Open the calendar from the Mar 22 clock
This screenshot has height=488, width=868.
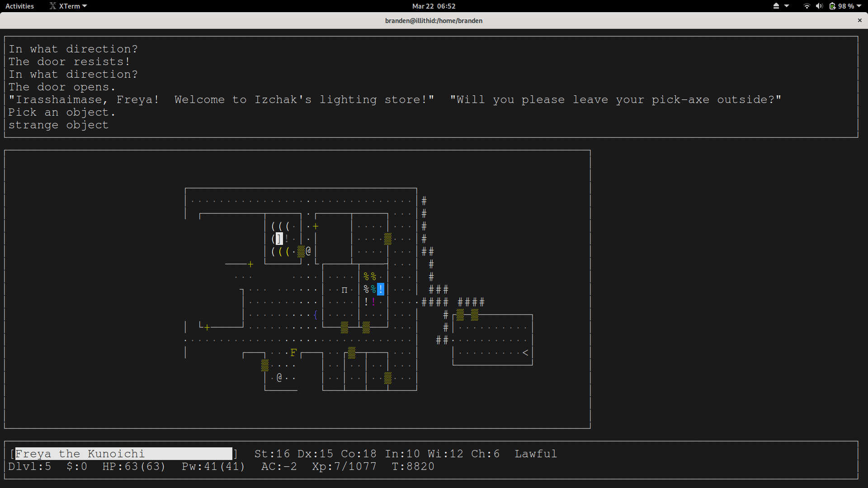click(433, 6)
